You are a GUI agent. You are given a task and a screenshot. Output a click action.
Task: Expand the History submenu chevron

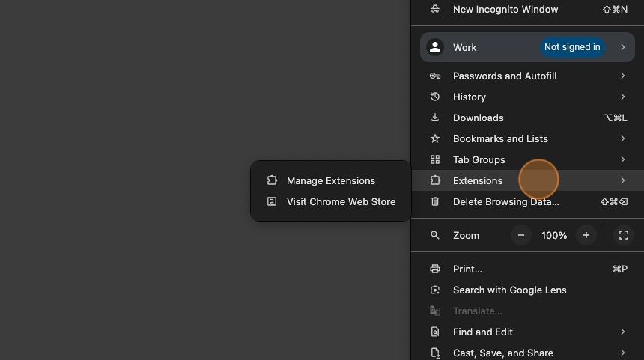pyautogui.click(x=623, y=97)
